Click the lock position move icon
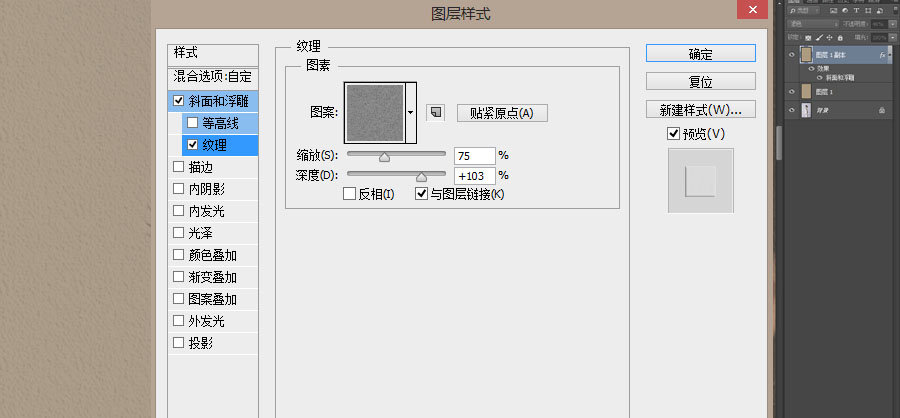The width and height of the screenshot is (900, 418). 829,37
